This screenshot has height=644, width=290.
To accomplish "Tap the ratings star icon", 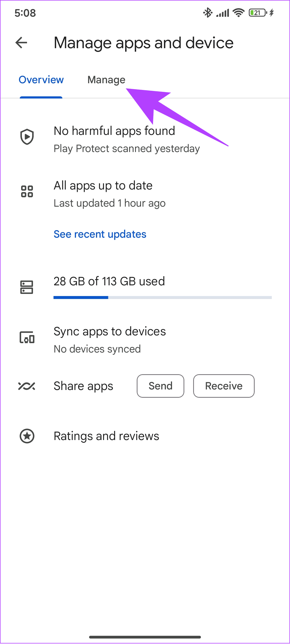I will click(27, 436).
